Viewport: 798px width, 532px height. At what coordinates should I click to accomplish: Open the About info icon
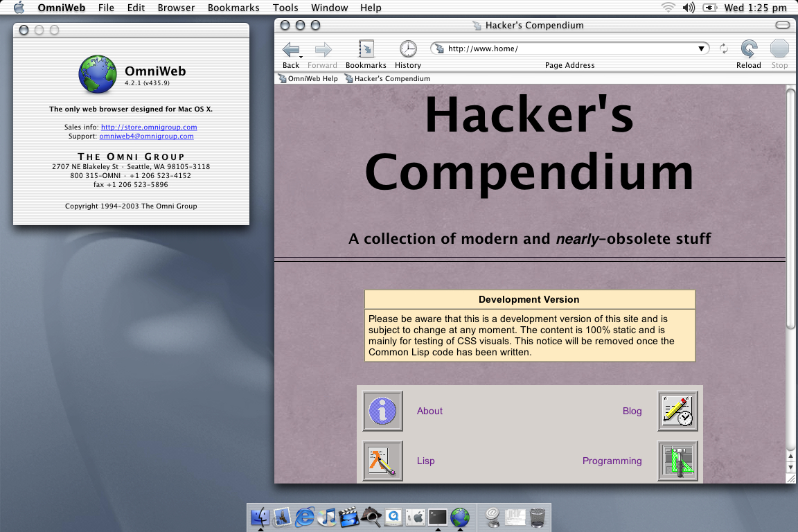tap(382, 411)
